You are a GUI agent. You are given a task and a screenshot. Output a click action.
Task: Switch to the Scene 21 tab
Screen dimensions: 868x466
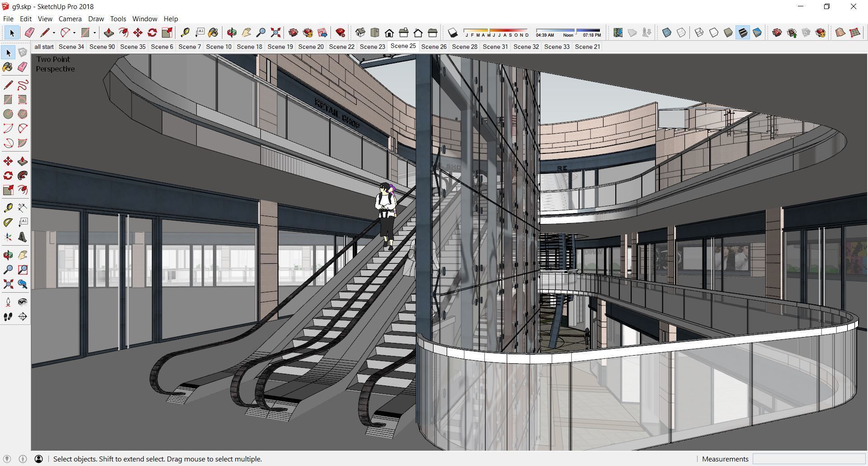coord(587,47)
